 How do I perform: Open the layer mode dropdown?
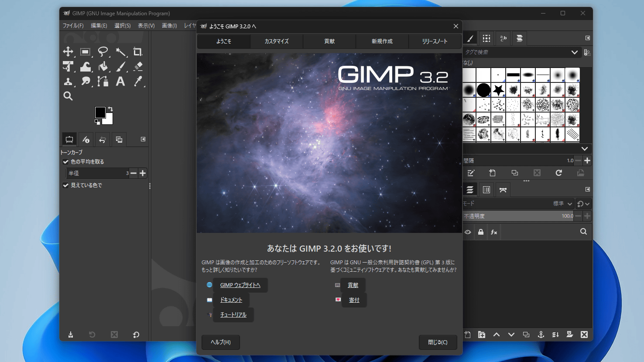point(569,204)
